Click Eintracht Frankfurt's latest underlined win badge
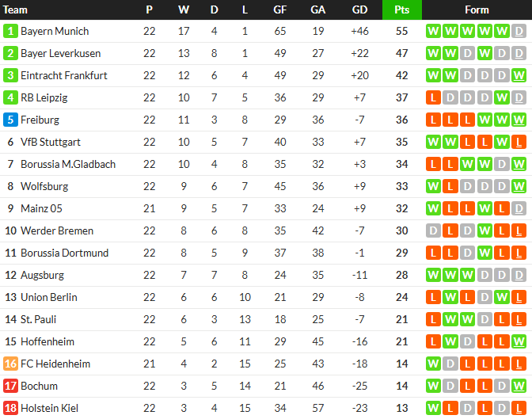The width and height of the screenshot is (532, 419). click(x=519, y=75)
